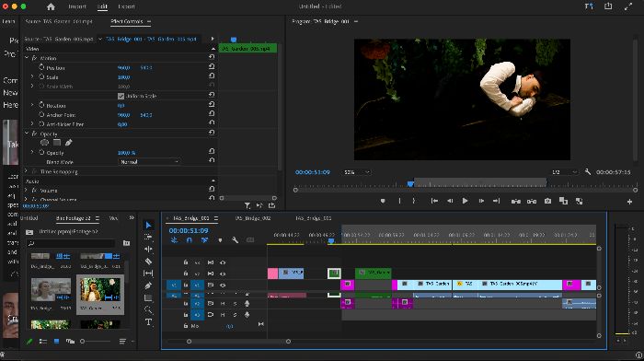Viewport: 644px width, 361px height.
Task: Open Program monitor settings wrench
Action: point(588,172)
